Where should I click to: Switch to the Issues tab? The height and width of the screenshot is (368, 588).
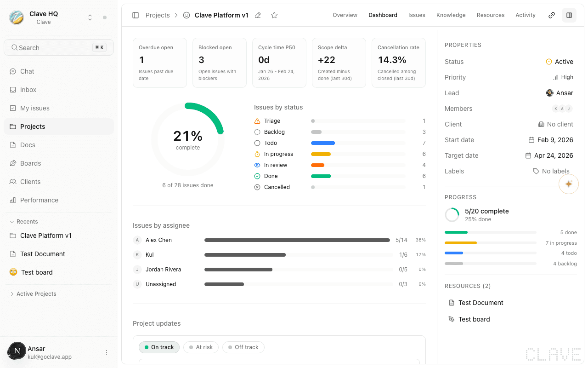[x=417, y=15]
